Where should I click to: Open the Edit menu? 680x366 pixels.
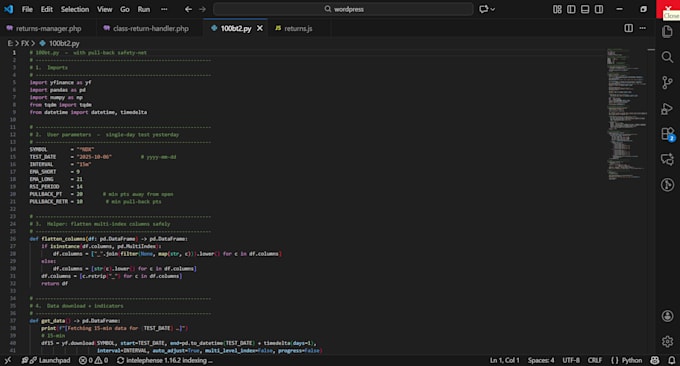click(x=46, y=9)
